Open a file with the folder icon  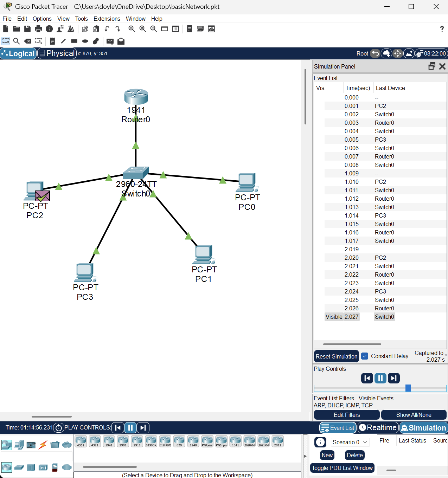[17, 29]
